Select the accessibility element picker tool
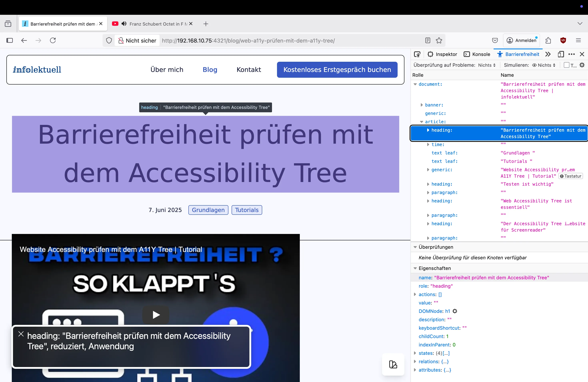Viewport: 588px width, 382px height. [x=417, y=54]
